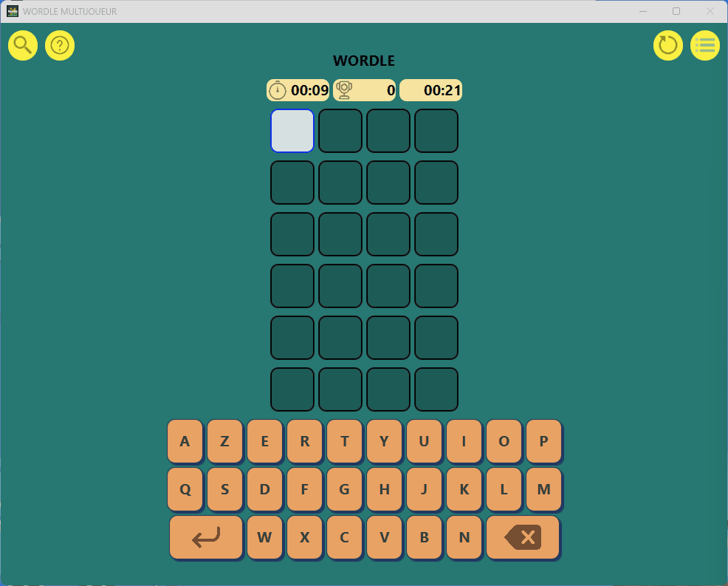Tap the A key on the keyboard

pyautogui.click(x=185, y=441)
